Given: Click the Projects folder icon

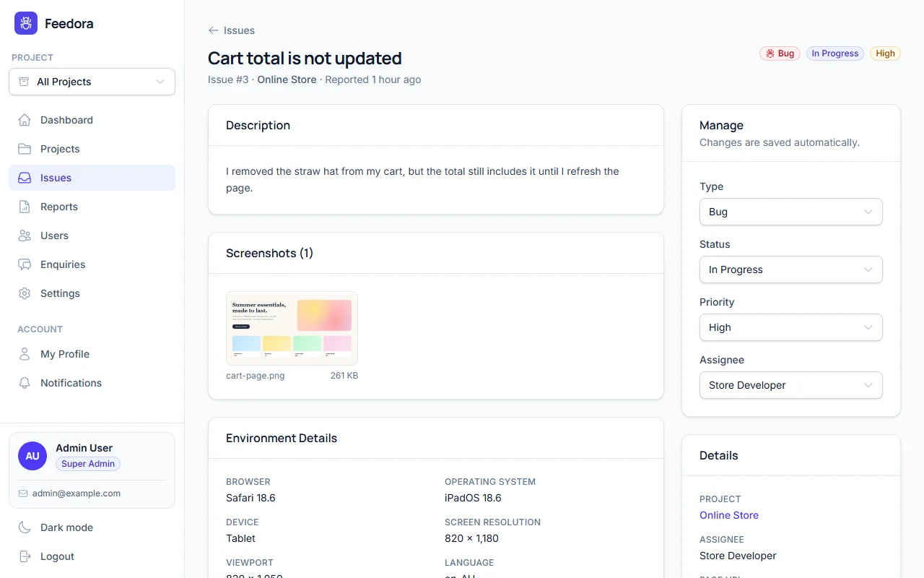Looking at the screenshot, I should tap(25, 149).
